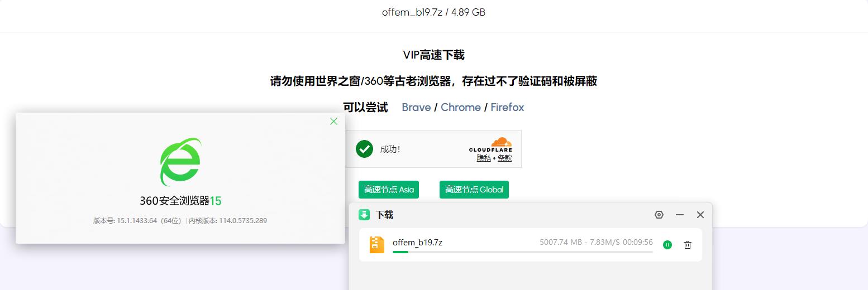Delete the offem_b19.7z download entry
The image size is (868, 290).
coord(688,245)
